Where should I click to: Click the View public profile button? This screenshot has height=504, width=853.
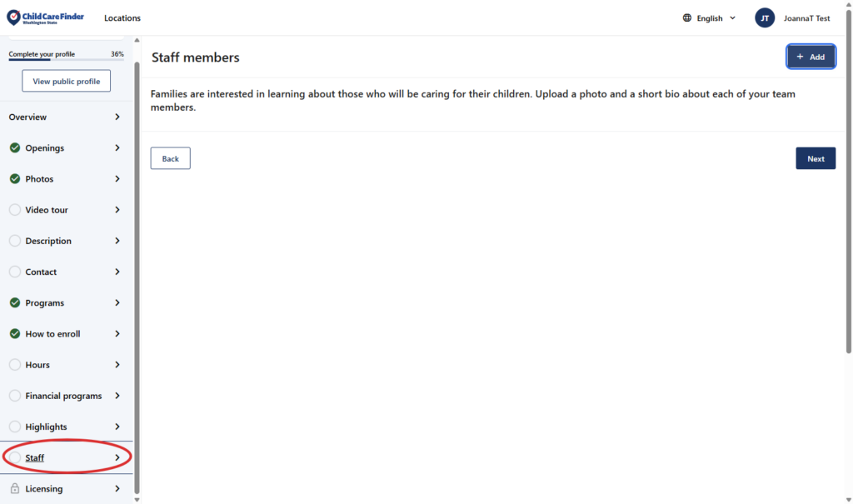tap(66, 82)
